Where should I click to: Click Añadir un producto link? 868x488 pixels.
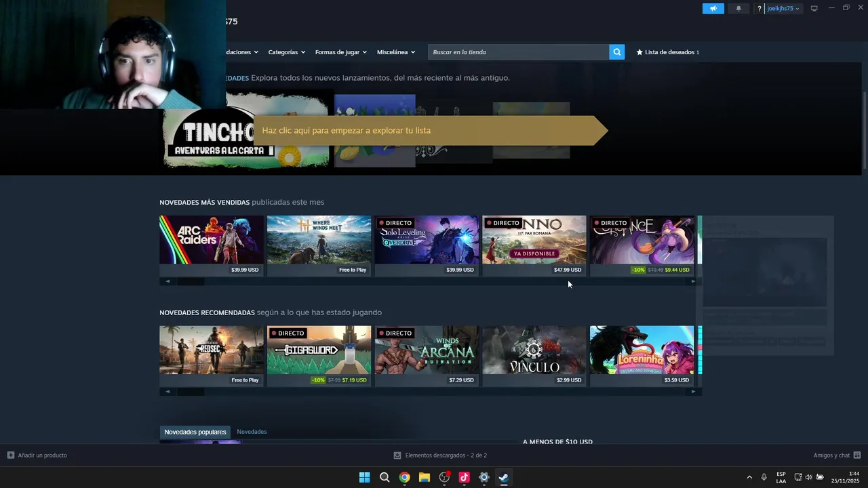point(42,455)
